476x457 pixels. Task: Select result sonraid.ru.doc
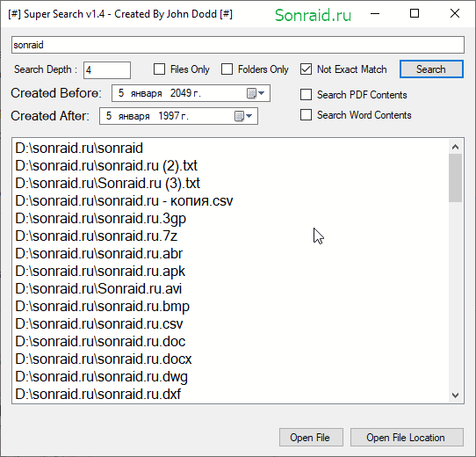[x=100, y=342]
